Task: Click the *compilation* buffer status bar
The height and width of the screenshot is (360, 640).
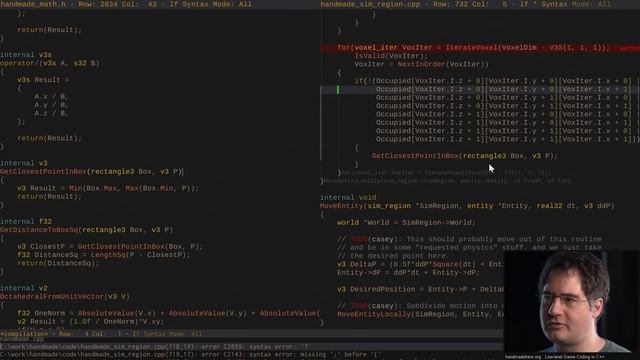Action: [251, 334]
